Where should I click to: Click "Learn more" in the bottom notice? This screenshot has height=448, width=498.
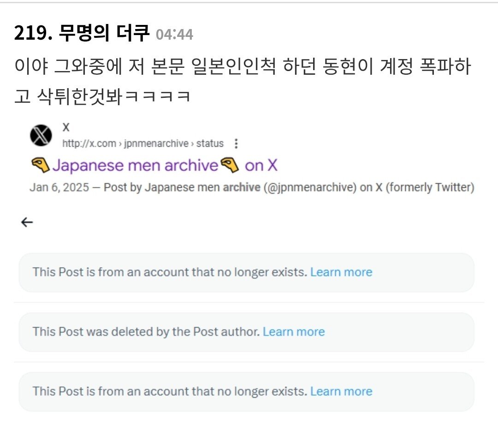[x=341, y=391]
